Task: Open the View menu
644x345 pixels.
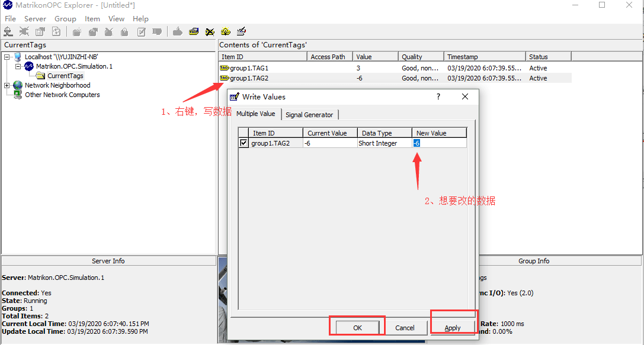Action: click(116, 19)
